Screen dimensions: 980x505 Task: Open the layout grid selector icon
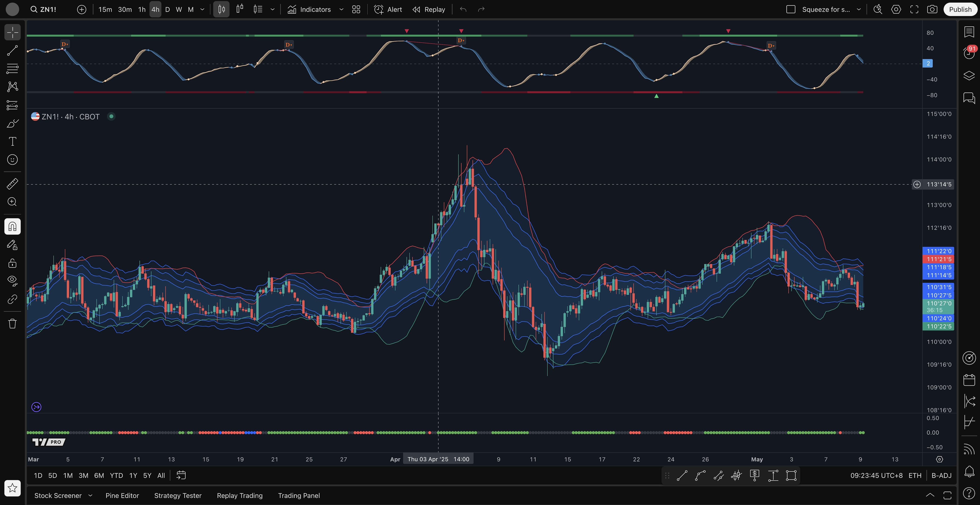(x=356, y=9)
